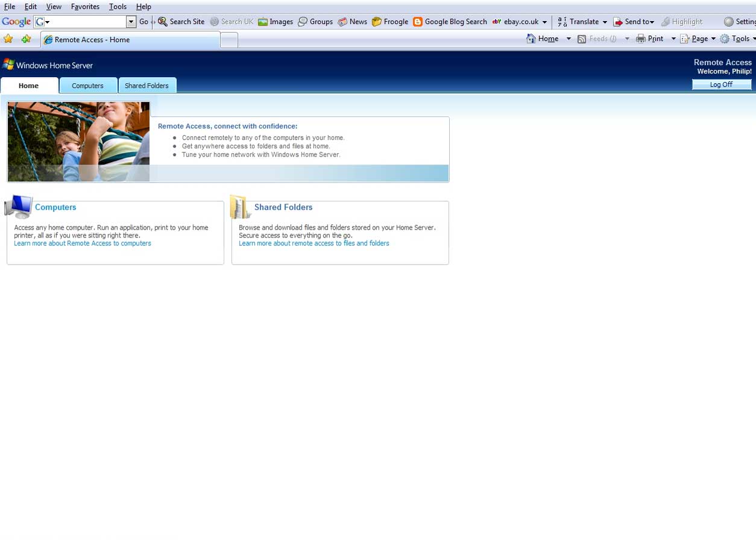Click the Translate toolbar button
Screen dimensions: 756x540
tap(578, 22)
